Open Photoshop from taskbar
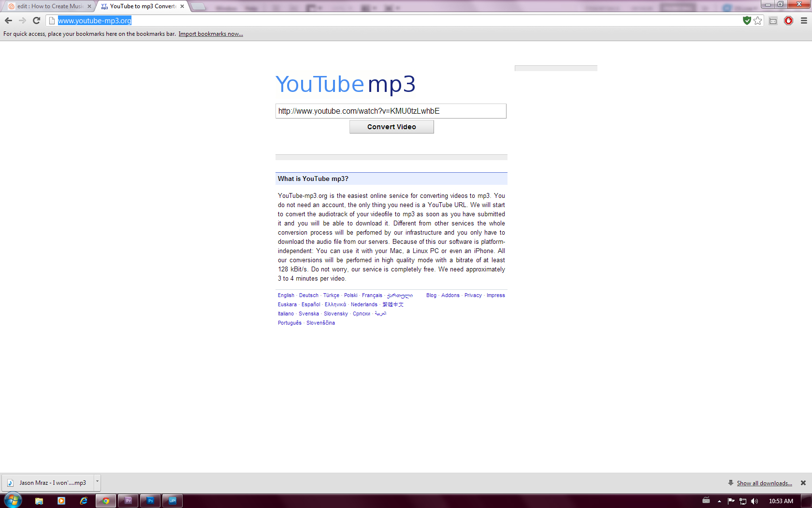812x508 pixels. pyautogui.click(x=150, y=501)
